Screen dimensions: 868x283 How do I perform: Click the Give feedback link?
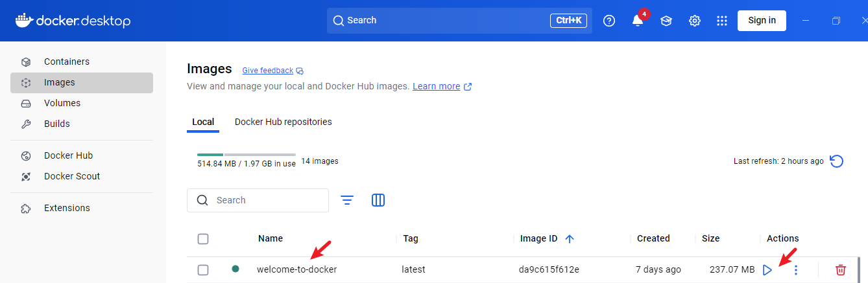pyautogui.click(x=268, y=70)
